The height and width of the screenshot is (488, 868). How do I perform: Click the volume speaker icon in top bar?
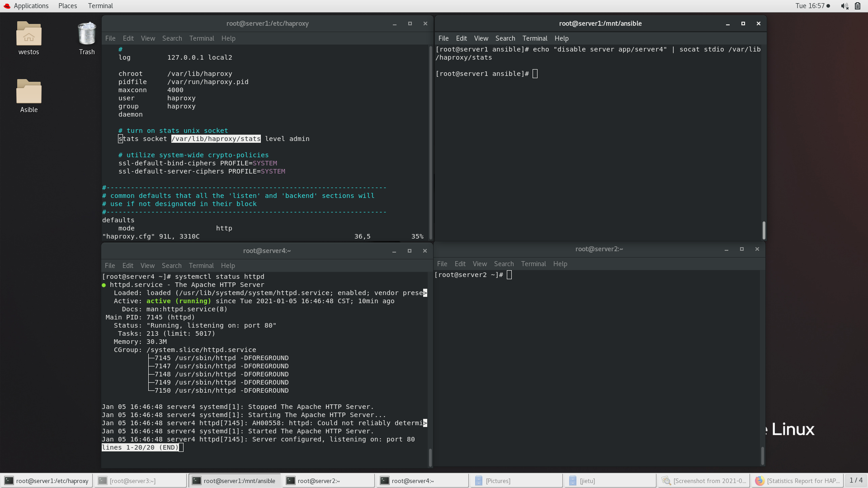[844, 6]
